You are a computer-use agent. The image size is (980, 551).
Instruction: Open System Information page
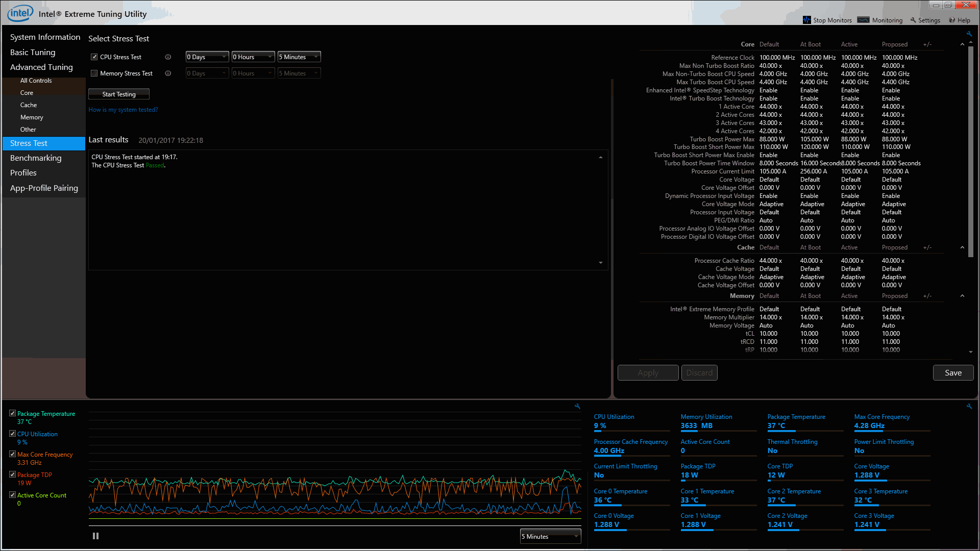(45, 37)
